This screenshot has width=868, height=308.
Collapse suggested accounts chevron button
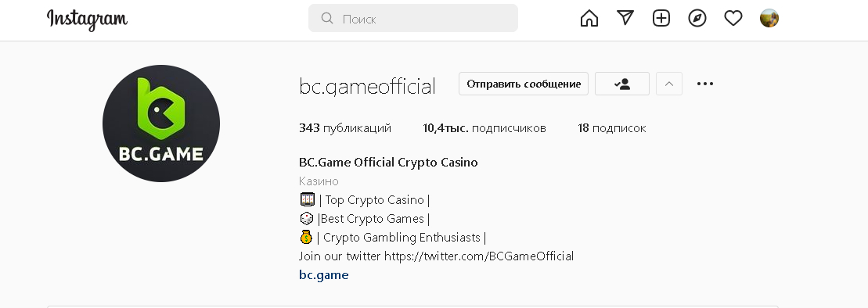point(668,84)
